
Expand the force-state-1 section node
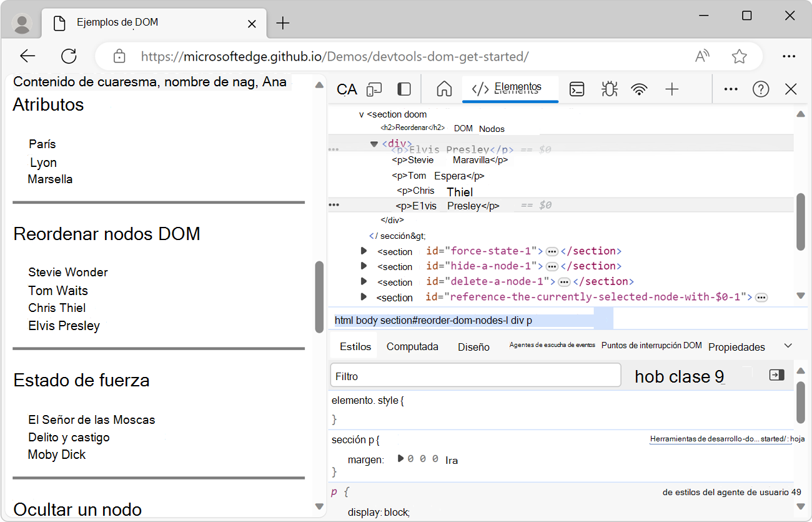pyautogui.click(x=364, y=251)
